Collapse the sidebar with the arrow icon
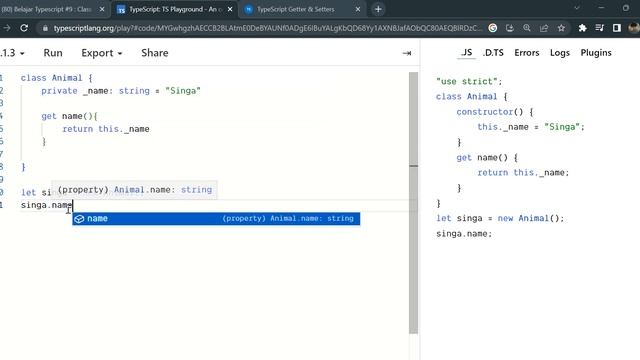The image size is (640, 360). 407,53
